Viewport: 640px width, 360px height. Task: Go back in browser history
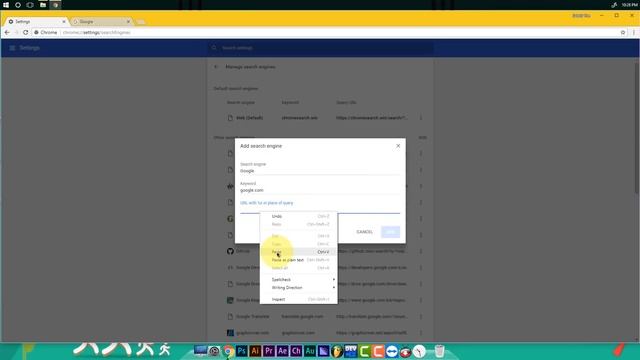[x=7, y=32]
